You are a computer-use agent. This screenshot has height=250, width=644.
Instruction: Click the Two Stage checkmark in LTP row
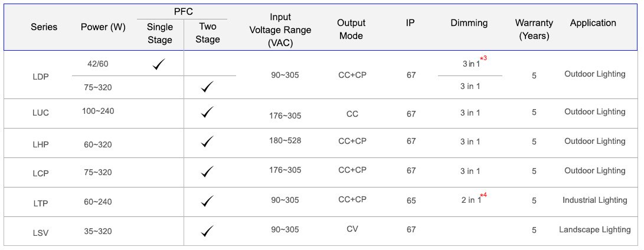[x=207, y=200]
